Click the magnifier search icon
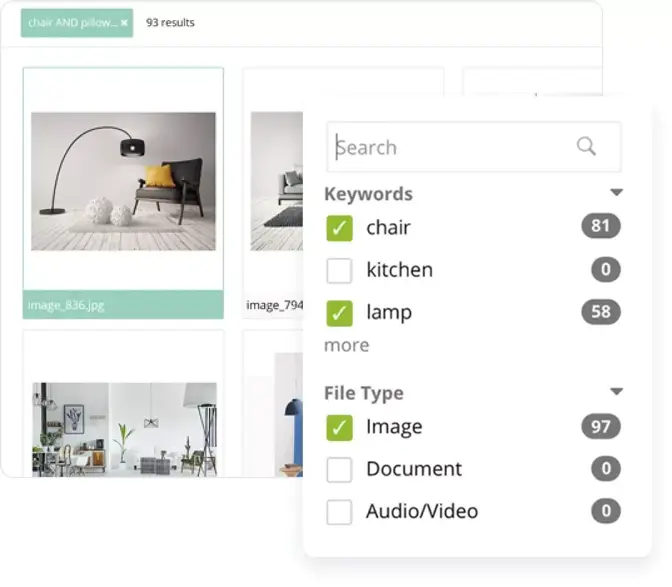The width and height of the screenshot is (672, 587). tap(586, 147)
